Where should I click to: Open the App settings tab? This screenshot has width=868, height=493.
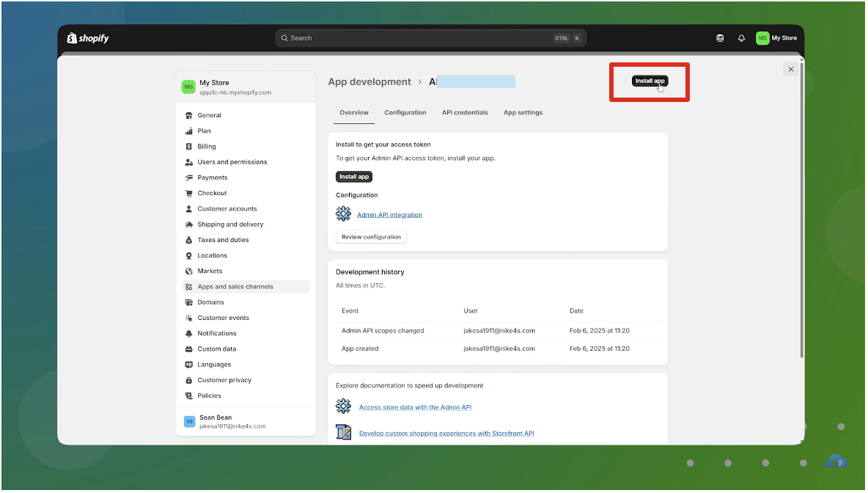pos(523,112)
